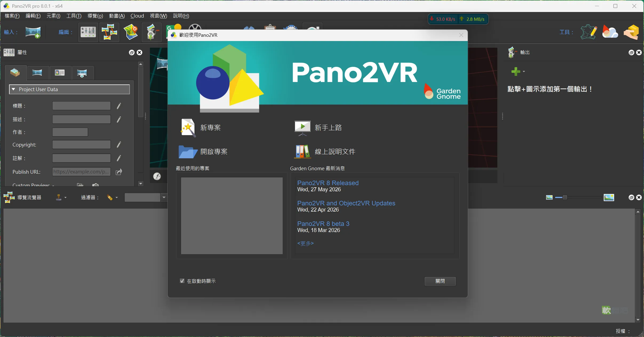Open the 編輯(E) menu
644x337 pixels.
(33, 16)
